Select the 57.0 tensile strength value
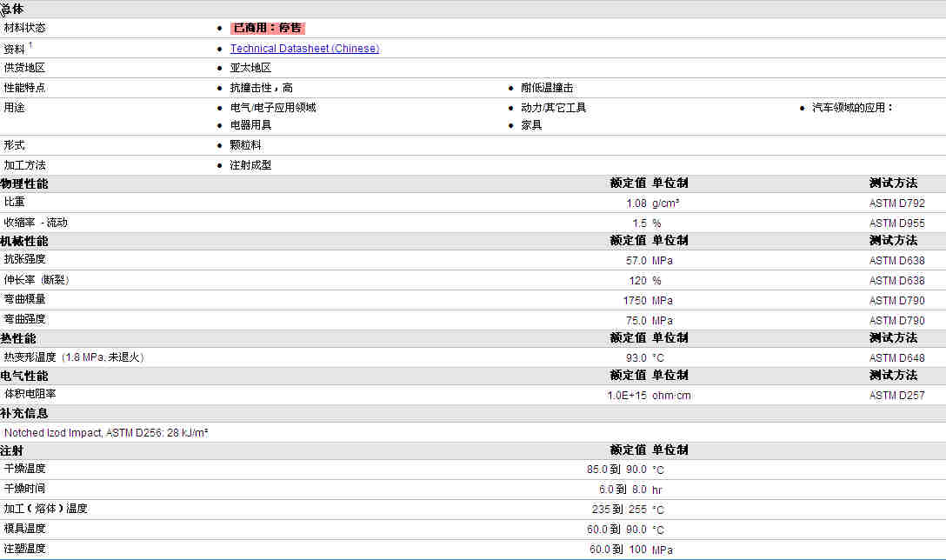 [636, 261]
